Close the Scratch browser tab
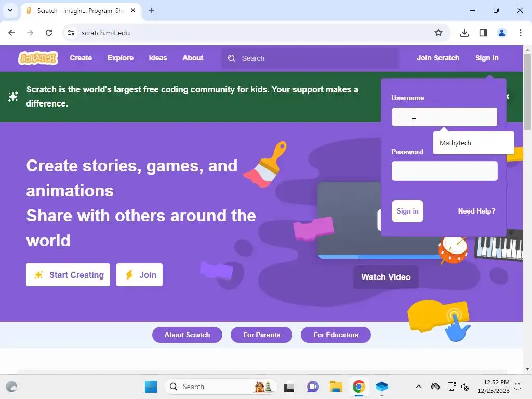Image resolution: width=532 pixels, height=399 pixels. coord(133,10)
